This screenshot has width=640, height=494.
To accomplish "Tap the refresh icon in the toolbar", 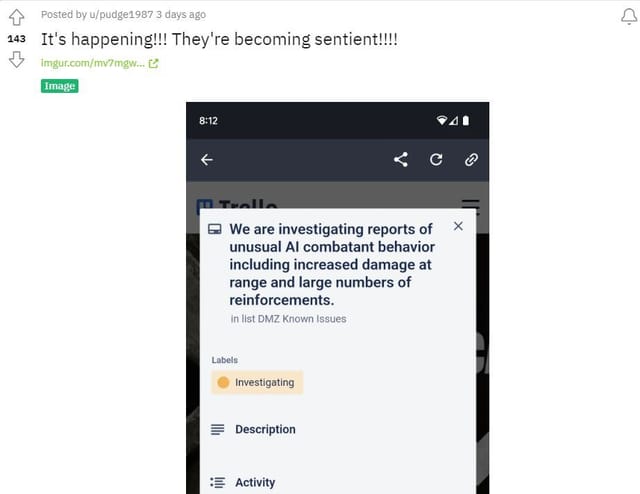I will pos(436,160).
